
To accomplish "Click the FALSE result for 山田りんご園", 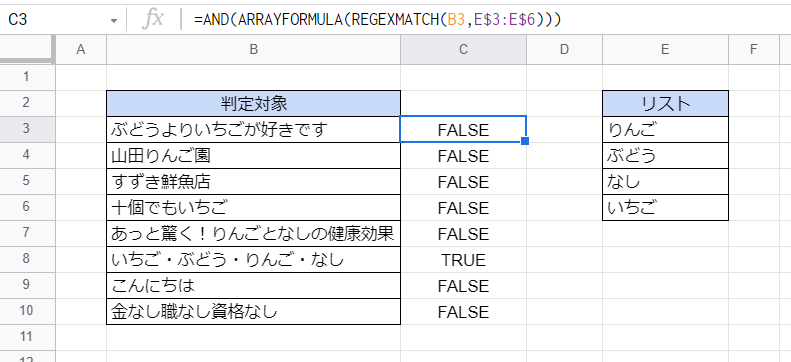I will click(464, 155).
